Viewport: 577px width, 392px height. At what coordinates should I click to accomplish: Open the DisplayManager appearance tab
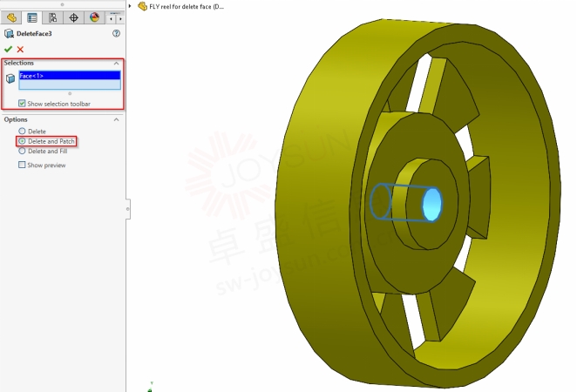(x=93, y=17)
